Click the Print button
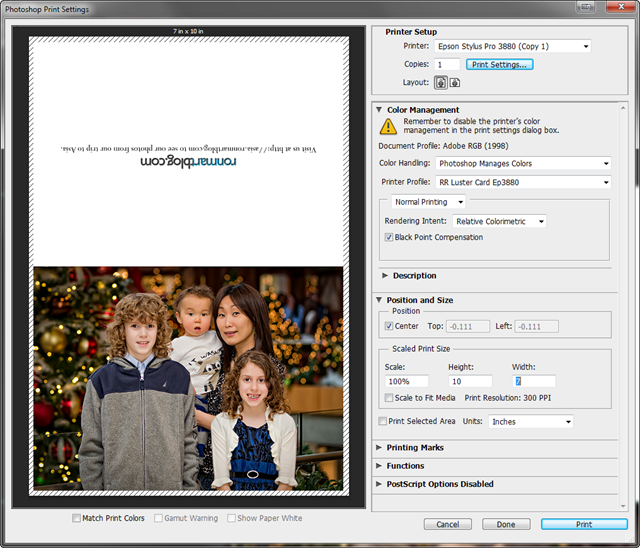The image size is (640, 548). point(584,524)
